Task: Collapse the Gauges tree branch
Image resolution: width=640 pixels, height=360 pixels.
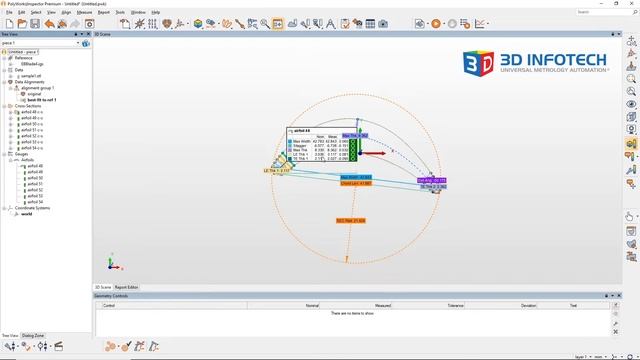Action: pyautogui.click(x=4, y=154)
